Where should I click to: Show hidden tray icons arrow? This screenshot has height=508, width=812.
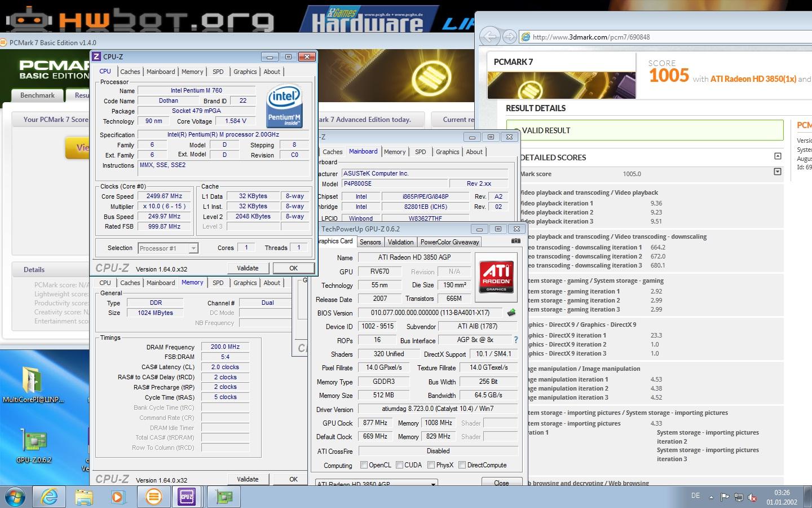click(711, 497)
